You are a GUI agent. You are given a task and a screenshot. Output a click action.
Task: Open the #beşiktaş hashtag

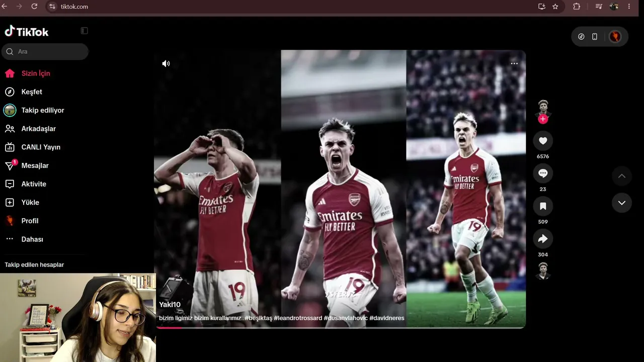[x=258, y=318]
